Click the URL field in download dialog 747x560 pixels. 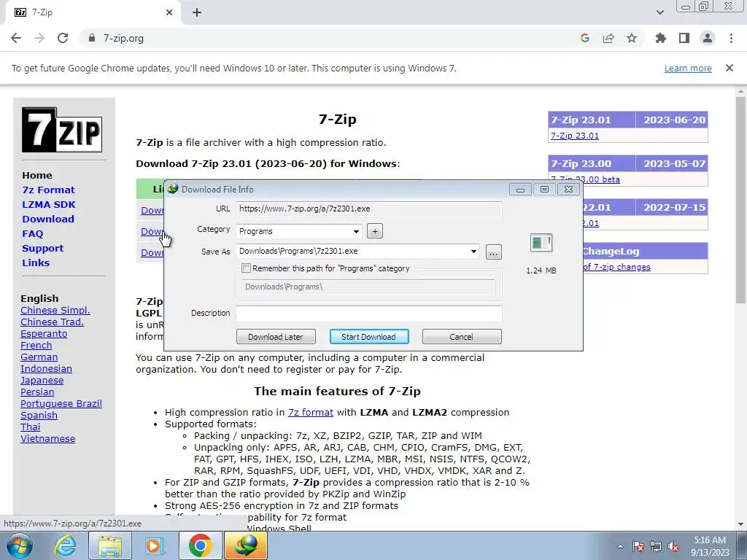tap(368, 209)
